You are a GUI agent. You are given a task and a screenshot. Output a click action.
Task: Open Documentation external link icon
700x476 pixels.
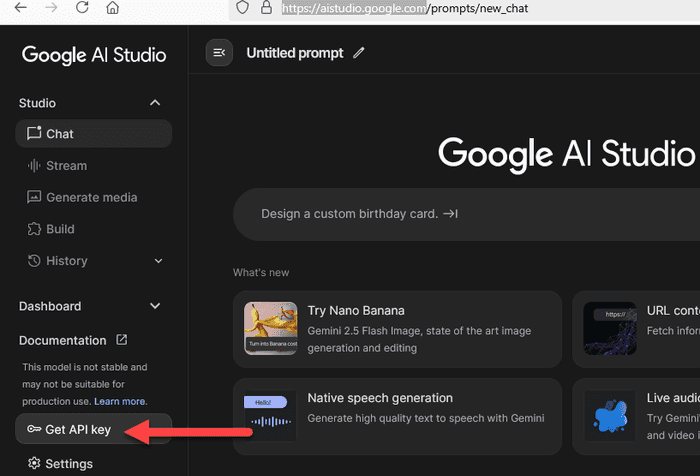[122, 340]
